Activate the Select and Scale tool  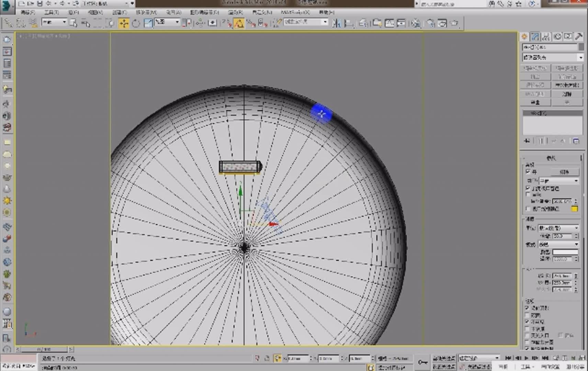[x=148, y=23]
